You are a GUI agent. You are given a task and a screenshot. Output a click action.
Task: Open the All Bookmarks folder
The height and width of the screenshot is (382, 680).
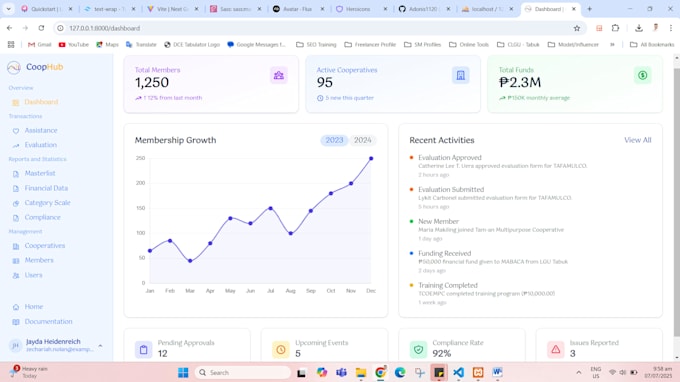click(652, 44)
